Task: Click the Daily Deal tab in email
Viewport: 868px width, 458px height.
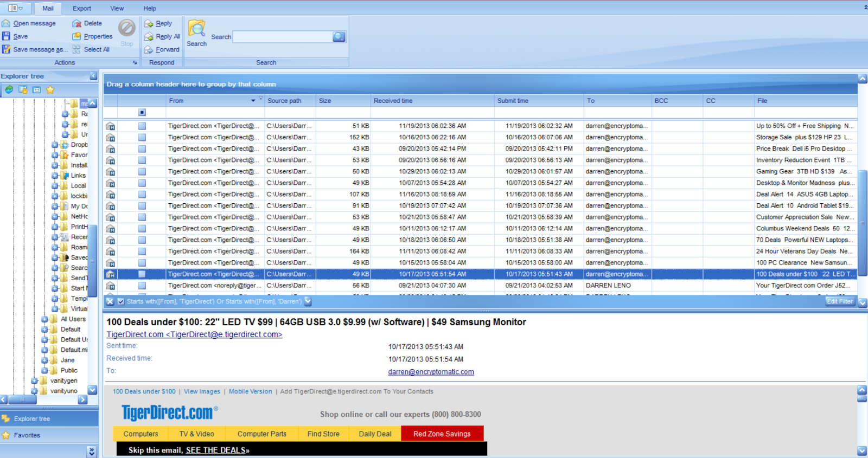Action: point(375,434)
